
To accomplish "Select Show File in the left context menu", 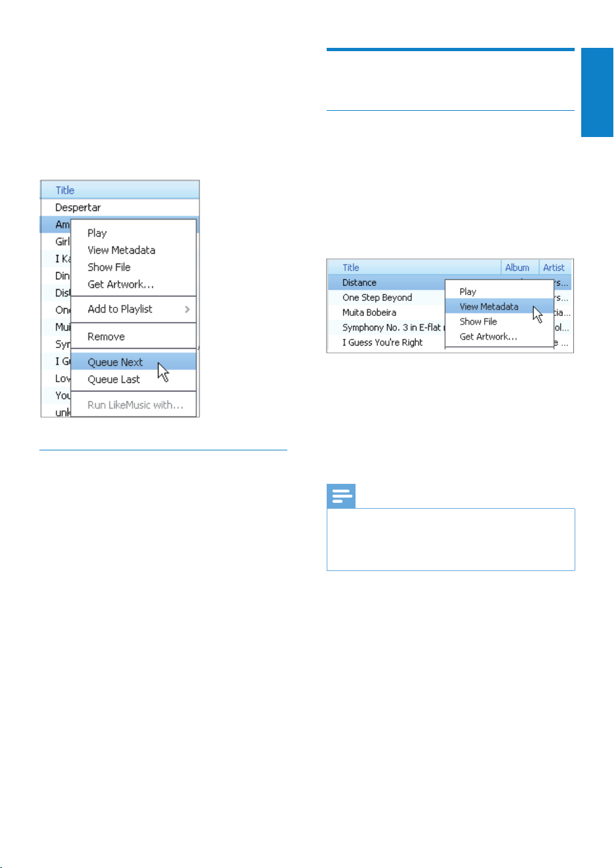I will point(133,267).
